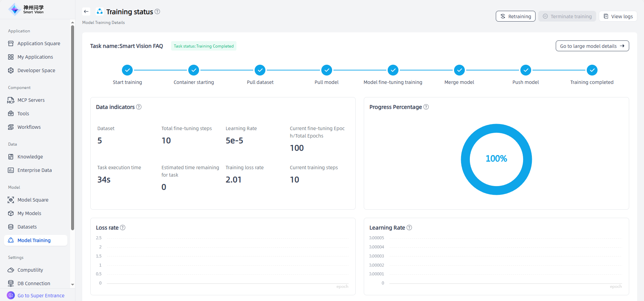Image resolution: width=644 pixels, height=301 pixels.
Task: Click the Smart Vision logo
Action: pos(26,9)
